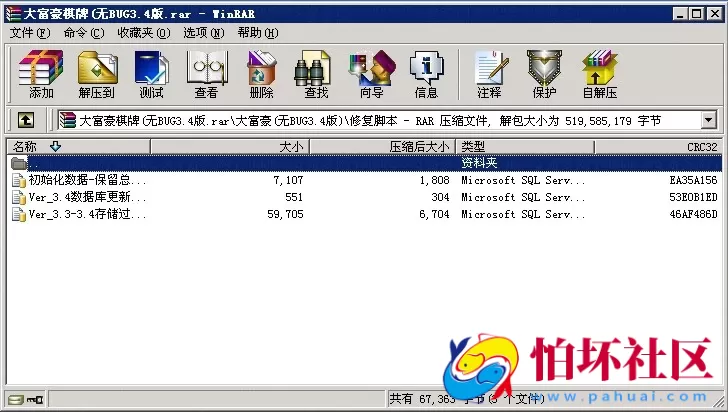
Task: Click size value 59,705
Action: click(x=286, y=215)
